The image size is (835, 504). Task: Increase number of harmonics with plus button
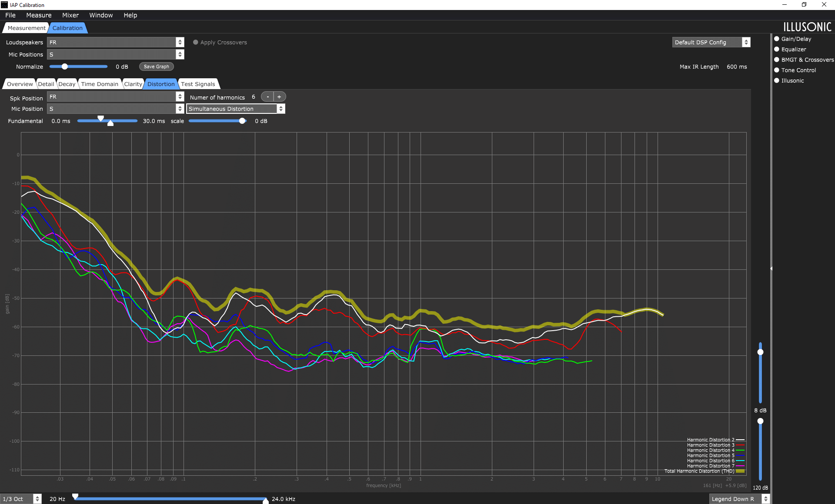[x=279, y=97]
